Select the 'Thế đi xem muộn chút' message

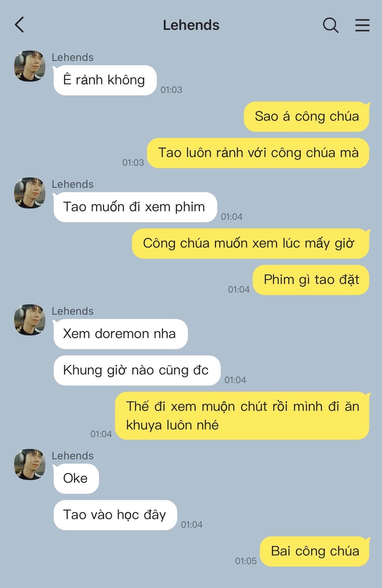[242, 416]
